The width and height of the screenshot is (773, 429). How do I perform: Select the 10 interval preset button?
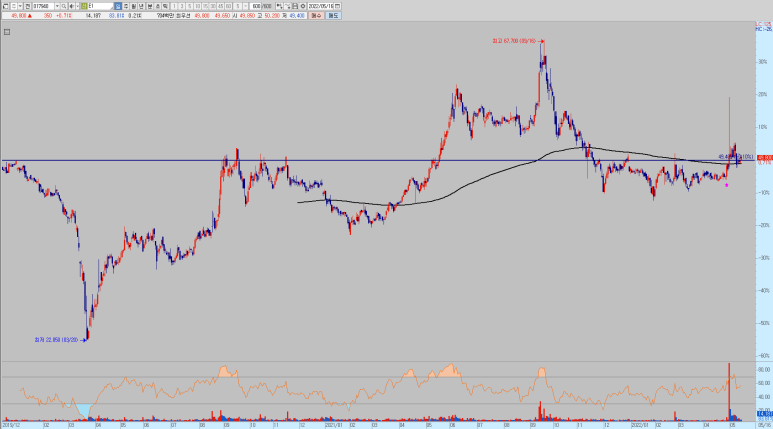pos(198,6)
